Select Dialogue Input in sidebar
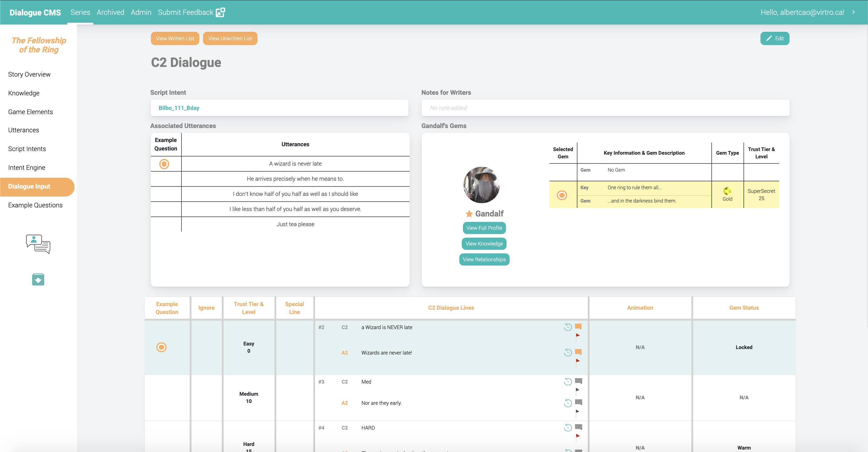The height and width of the screenshot is (452, 868). click(37, 186)
